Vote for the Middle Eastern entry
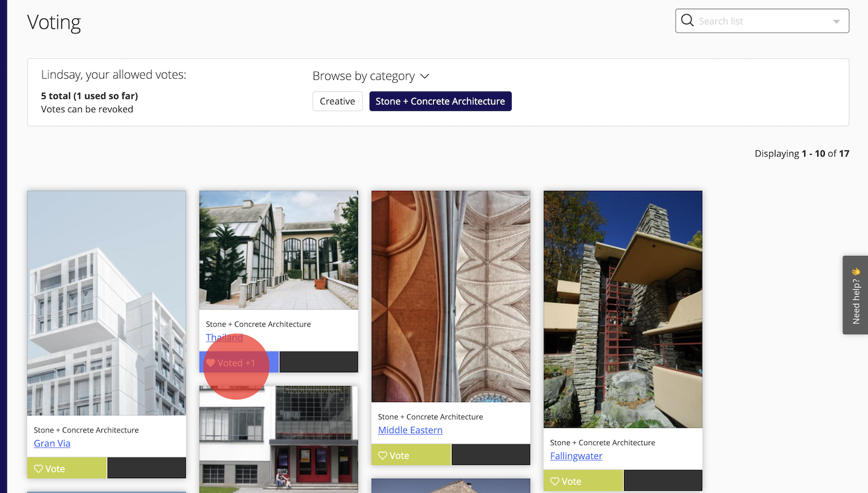The image size is (868, 493). (x=411, y=455)
